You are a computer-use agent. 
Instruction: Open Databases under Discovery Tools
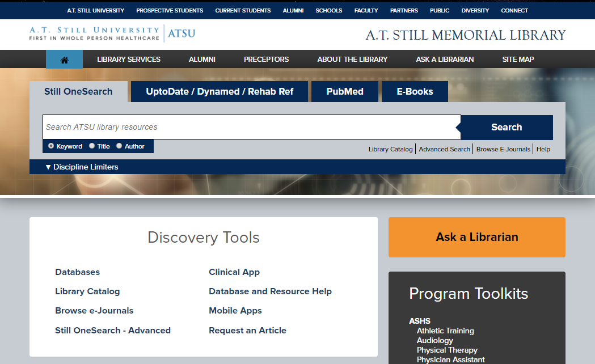(x=77, y=272)
